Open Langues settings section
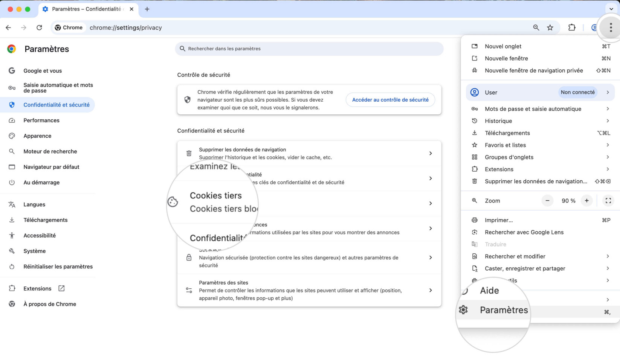This screenshot has height=364, width=620. pyautogui.click(x=48, y=204)
